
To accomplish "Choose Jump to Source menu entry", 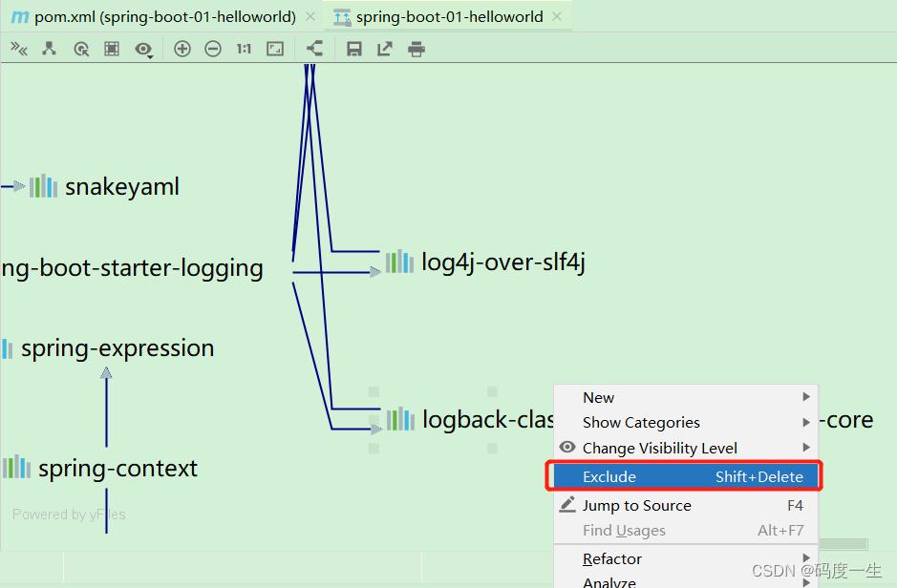I will click(686, 506).
